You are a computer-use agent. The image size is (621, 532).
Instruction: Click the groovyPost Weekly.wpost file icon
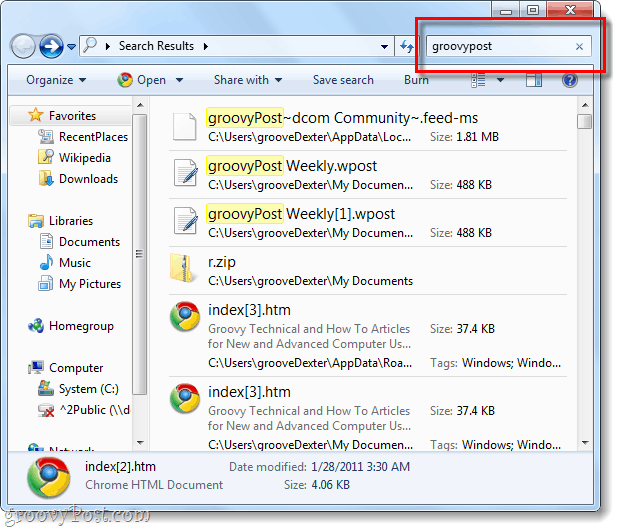tap(186, 172)
